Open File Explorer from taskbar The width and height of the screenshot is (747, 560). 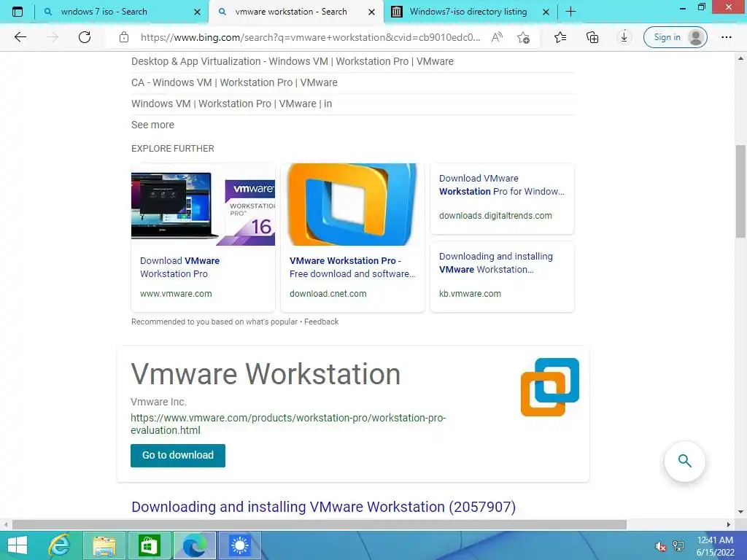pos(104,545)
